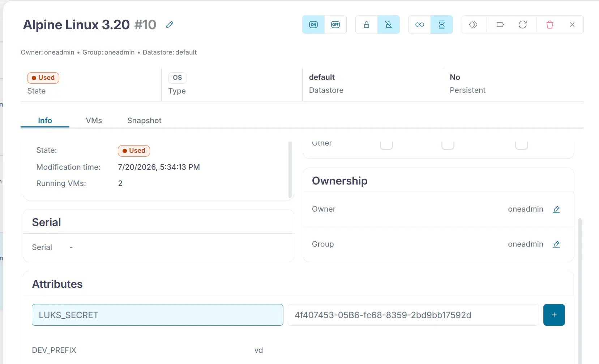599x364 pixels.
Task: Click the Alpine Linux 3.20 title
Action: (x=76, y=25)
